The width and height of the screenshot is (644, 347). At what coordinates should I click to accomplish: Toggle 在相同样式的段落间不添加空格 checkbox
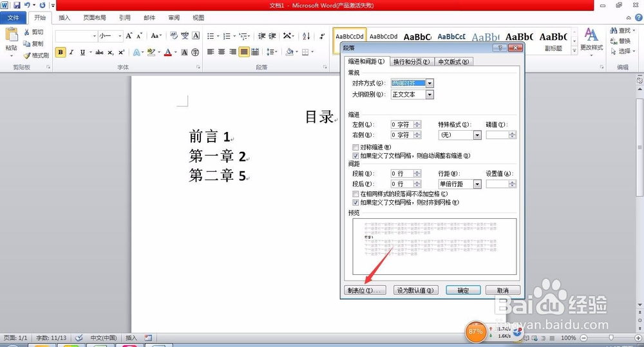click(355, 194)
